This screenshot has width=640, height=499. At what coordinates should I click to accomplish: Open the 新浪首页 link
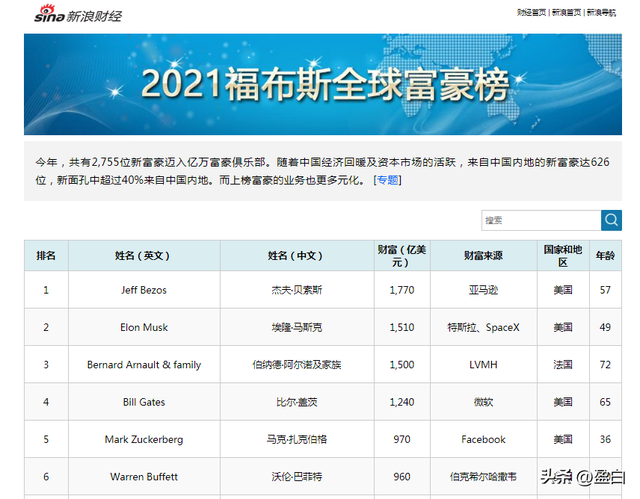[x=567, y=13]
